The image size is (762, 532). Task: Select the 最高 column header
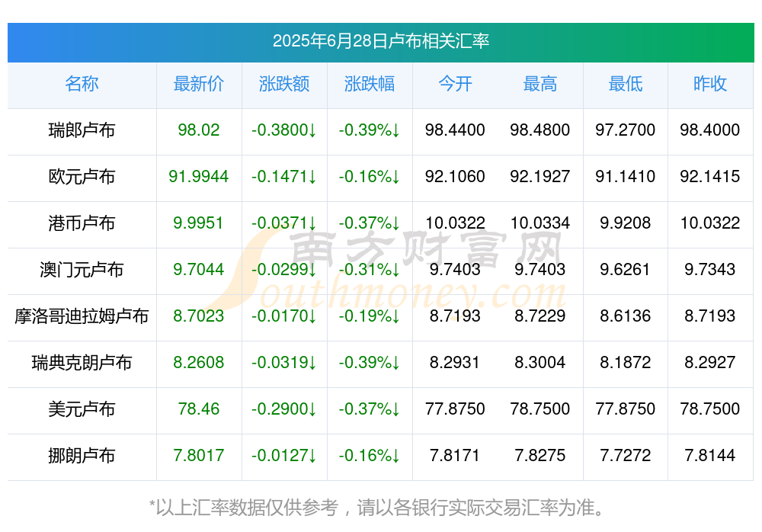tap(540, 84)
